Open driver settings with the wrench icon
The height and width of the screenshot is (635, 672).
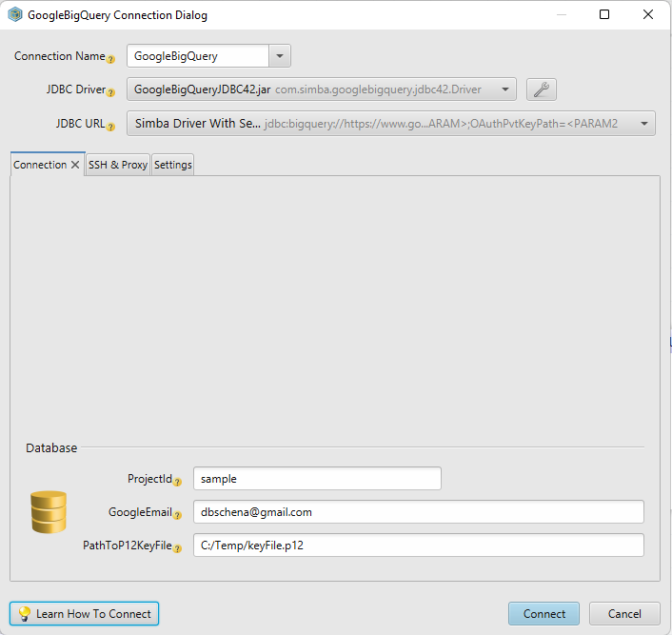coord(542,89)
